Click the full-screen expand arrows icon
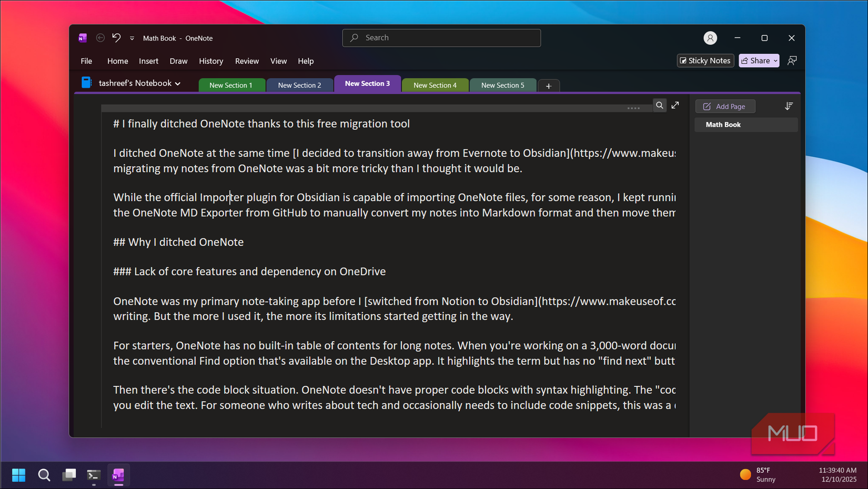 tap(676, 105)
